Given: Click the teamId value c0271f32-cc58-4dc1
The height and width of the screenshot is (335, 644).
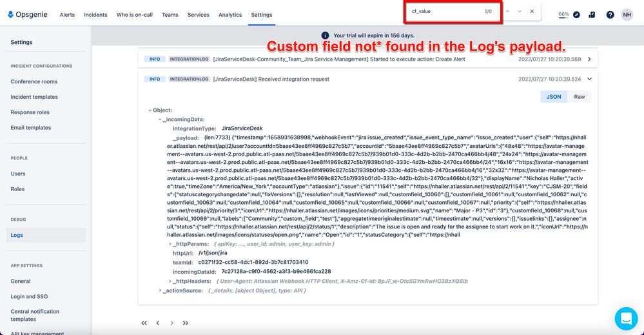Looking at the screenshot, I should click(x=253, y=262).
